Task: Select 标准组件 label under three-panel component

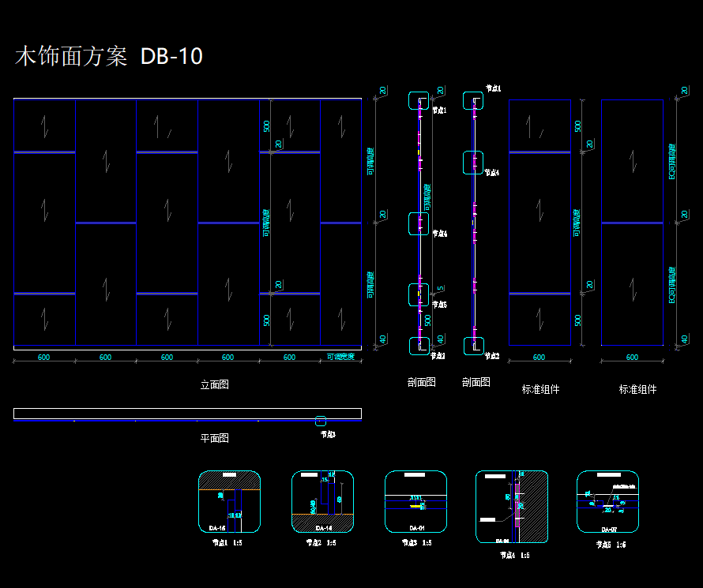Action: click(x=541, y=390)
